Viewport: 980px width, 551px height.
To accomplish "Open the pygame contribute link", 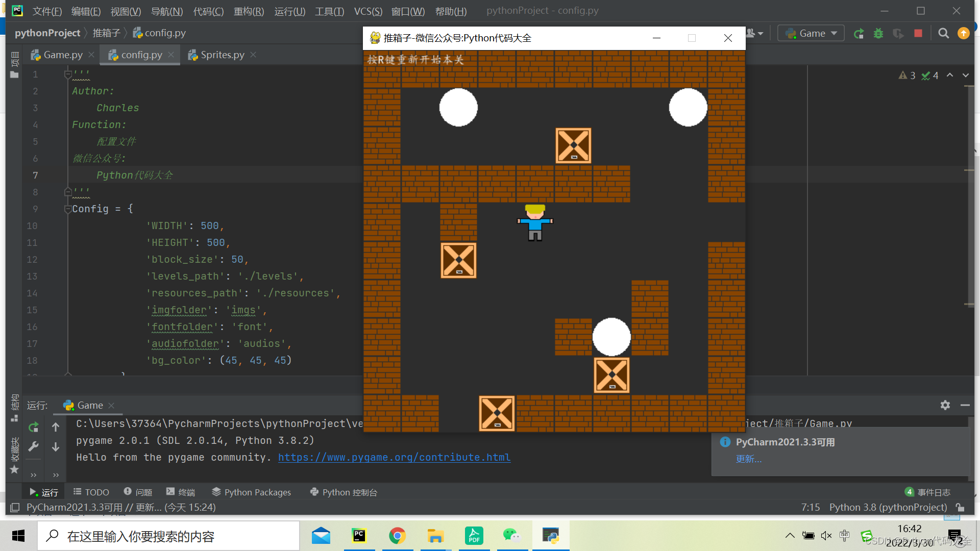I will click(394, 458).
